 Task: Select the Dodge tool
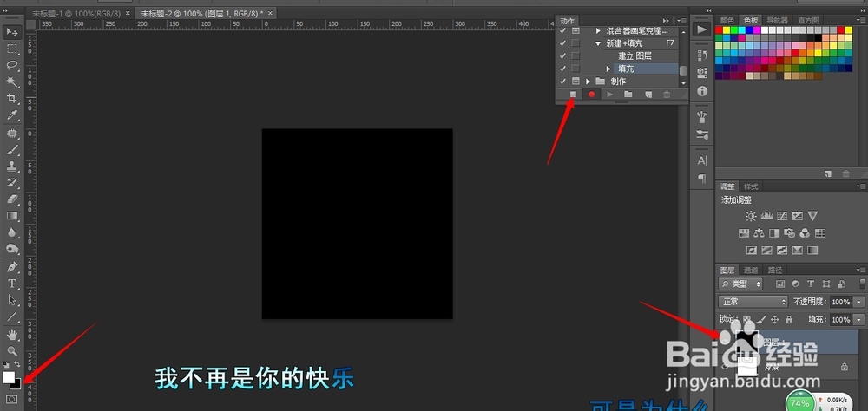click(x=11, y=249)
